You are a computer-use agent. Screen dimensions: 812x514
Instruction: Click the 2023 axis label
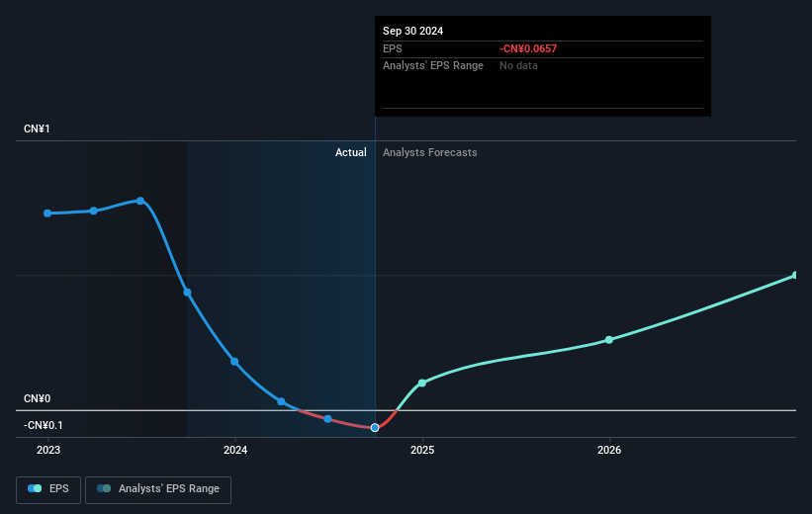pos(48,450)
